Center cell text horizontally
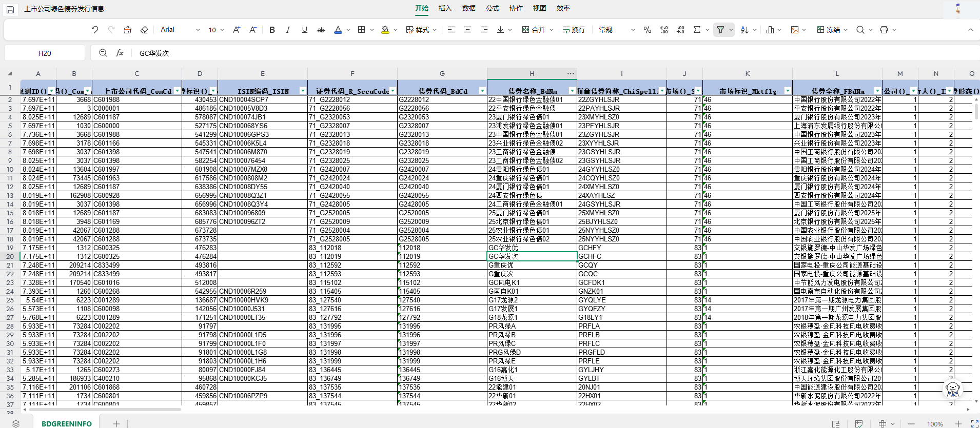Screen dimensions: 980x428 (x=467, y=30)
